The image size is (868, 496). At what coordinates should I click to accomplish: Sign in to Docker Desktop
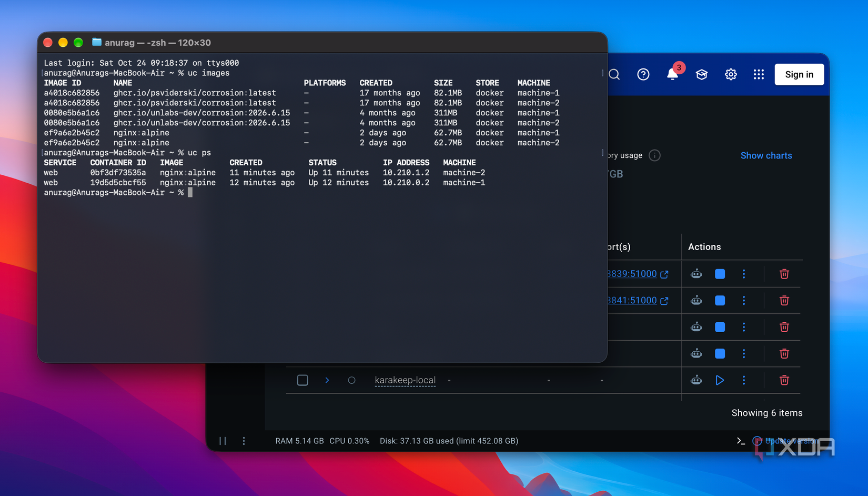pos(799,74)
